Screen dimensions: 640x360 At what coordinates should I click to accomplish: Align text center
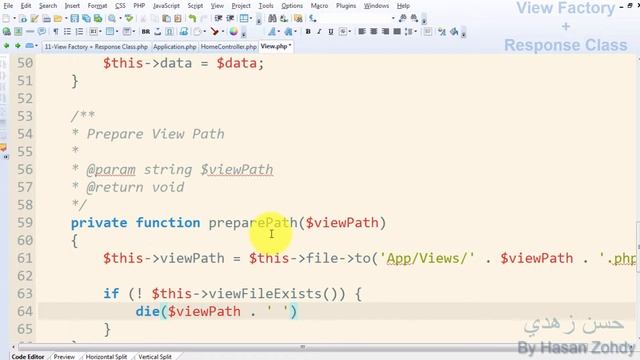(373, 31)
